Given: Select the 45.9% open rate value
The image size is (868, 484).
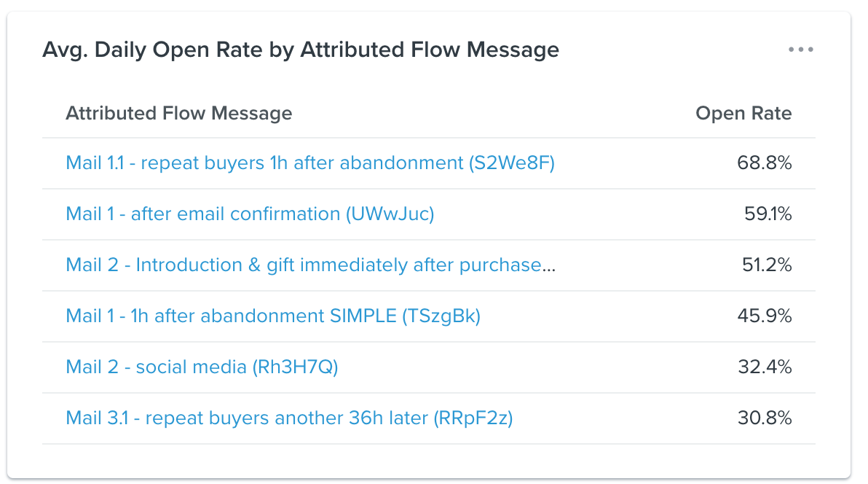Looking at the screenshot, I should (765, 316).
